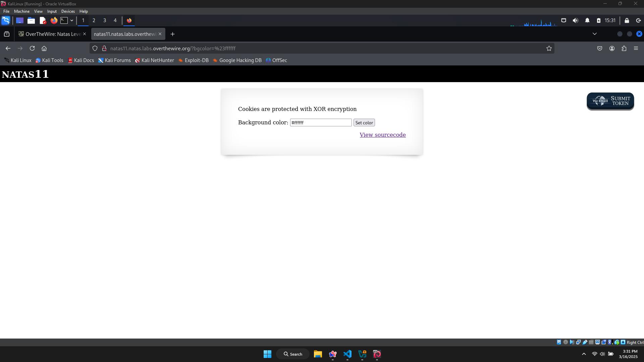Open VirtualBox View menu
Image resolution: width=644 pixels, height=362 pixels.
pyautogui.click(x=38, y=11)
